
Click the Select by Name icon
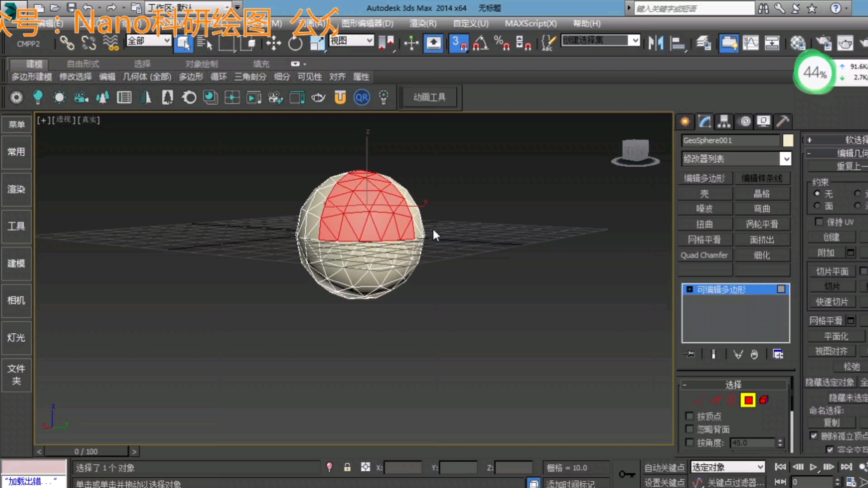pyautogui.click(x=204, y=43)
